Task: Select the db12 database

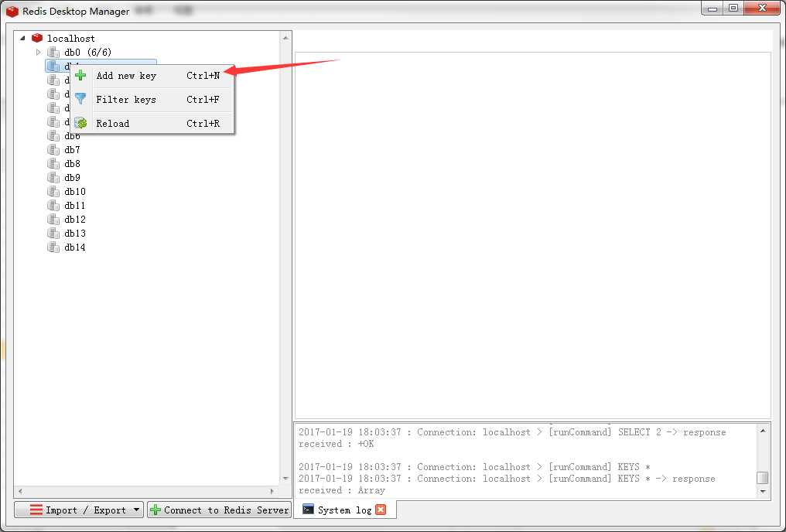Action: click(x=75, y=220)
